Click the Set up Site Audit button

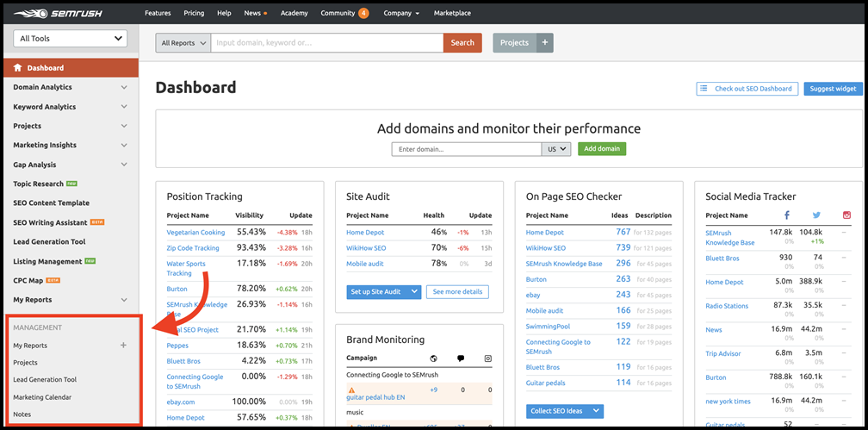click(x=376, y=291)
